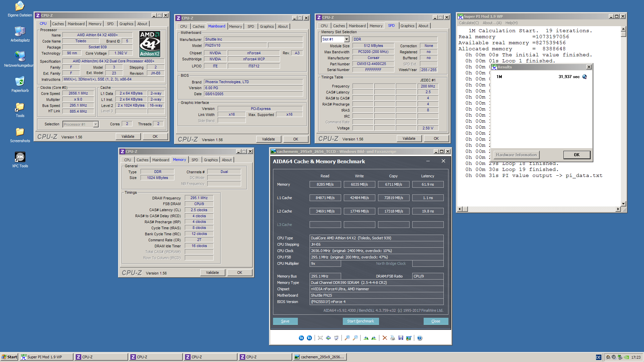Viewport: 644px width, 362px height.
Task: Click OK in CPU-Z Memory window
Action: coord(239,273)
